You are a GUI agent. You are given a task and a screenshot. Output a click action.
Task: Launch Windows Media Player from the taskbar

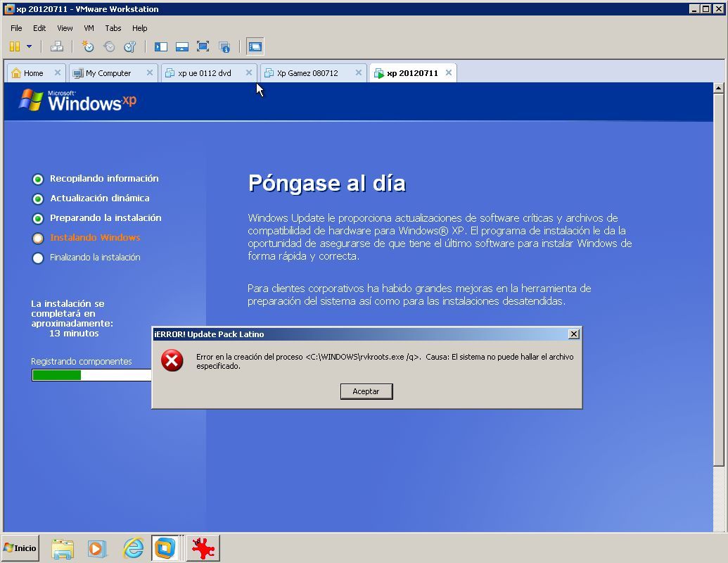click(x=97, y=549)
